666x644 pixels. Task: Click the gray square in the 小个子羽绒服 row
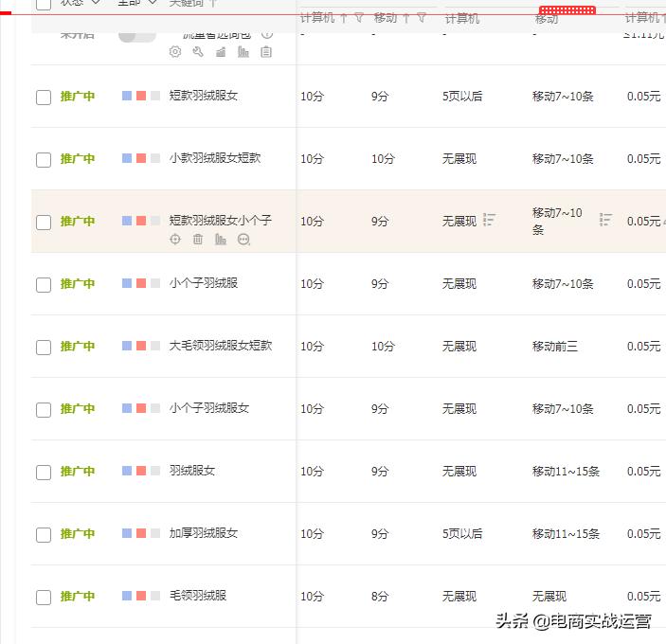[x=155, y=283]
